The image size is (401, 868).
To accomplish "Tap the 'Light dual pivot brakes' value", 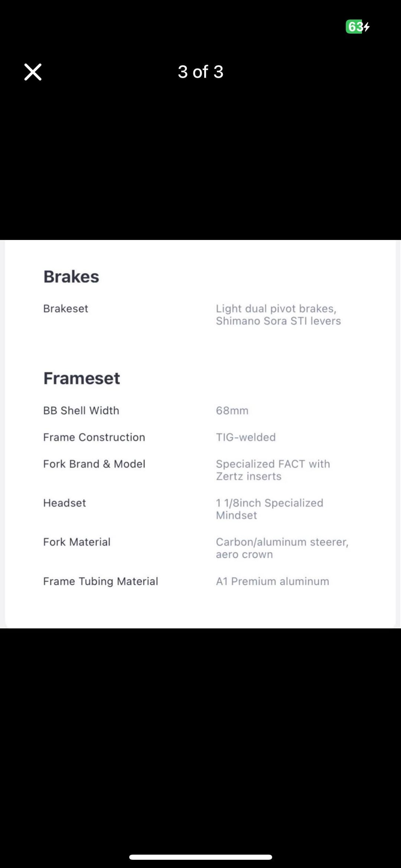I will coord(278,315).
